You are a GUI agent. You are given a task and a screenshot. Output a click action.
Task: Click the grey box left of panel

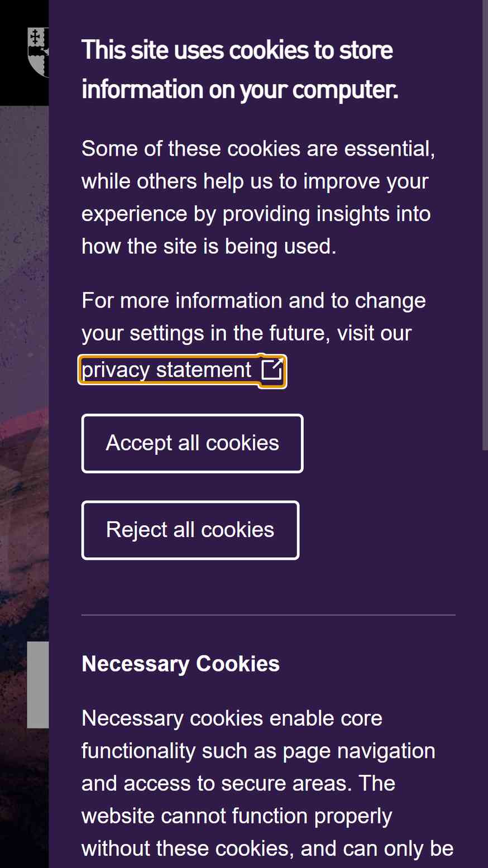click(x=38, y=685)
